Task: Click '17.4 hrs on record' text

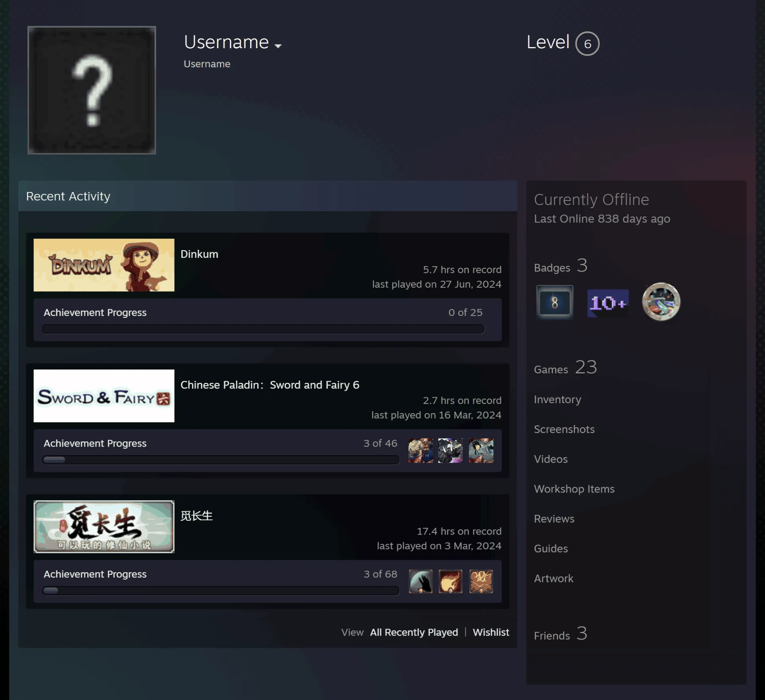Action: [x=459, y=531]
